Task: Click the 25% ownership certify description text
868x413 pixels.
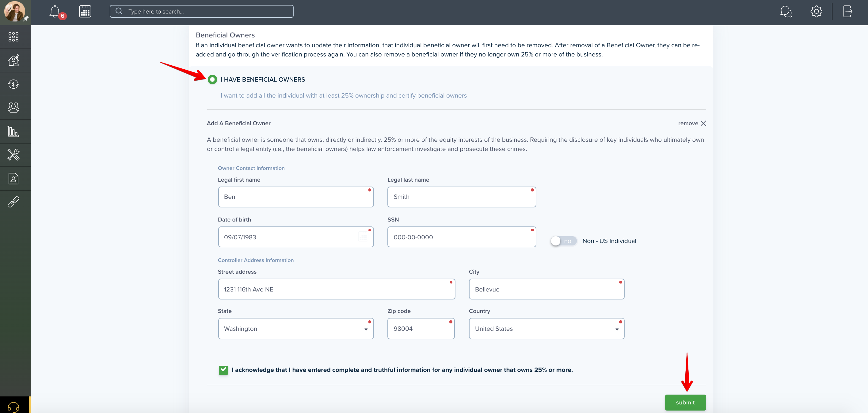Action: click(344, 96)
